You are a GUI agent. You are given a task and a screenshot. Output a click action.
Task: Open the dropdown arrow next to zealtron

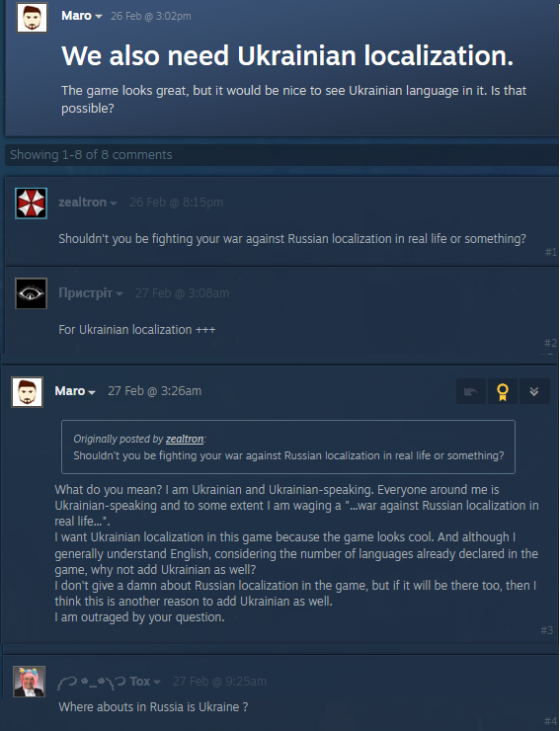(113, 203)
